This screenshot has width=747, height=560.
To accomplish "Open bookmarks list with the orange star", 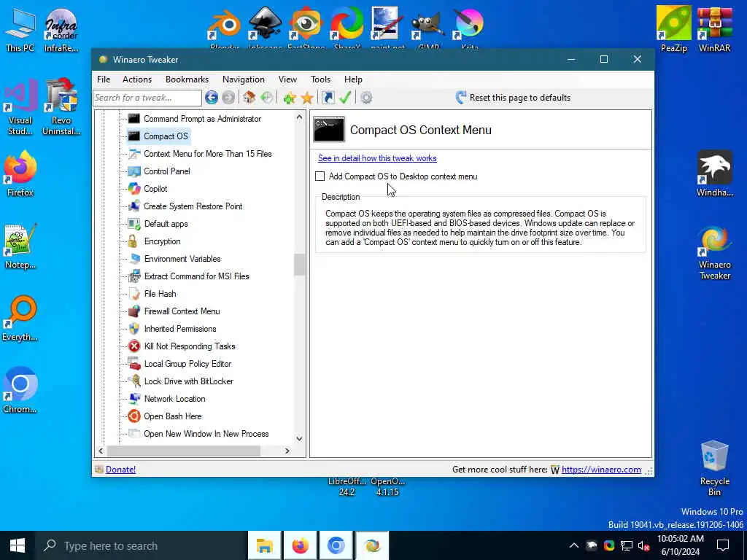I will pos(307,98).
